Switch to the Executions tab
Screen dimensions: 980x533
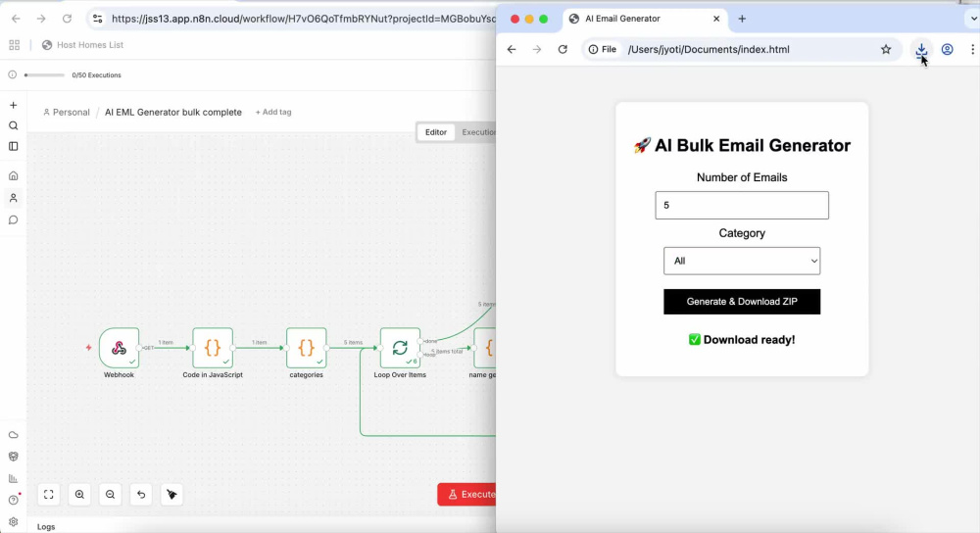pos(478,132)
